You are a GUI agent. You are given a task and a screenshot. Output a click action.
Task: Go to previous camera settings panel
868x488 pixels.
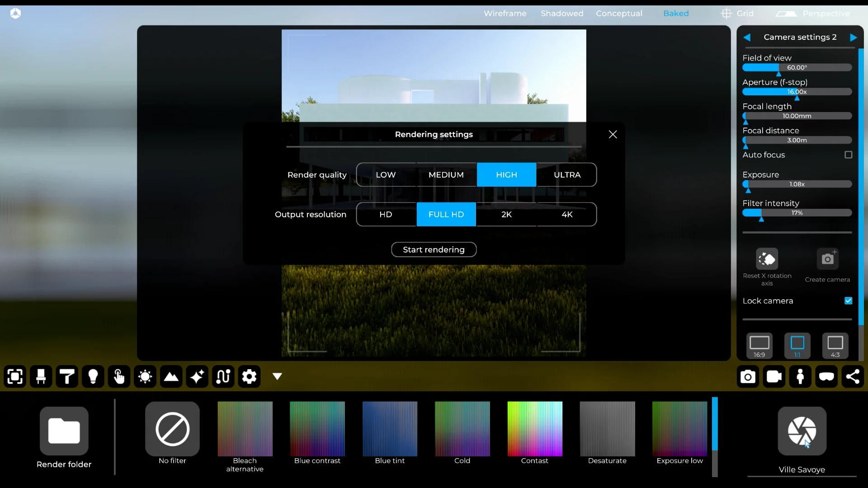point(747,38)
